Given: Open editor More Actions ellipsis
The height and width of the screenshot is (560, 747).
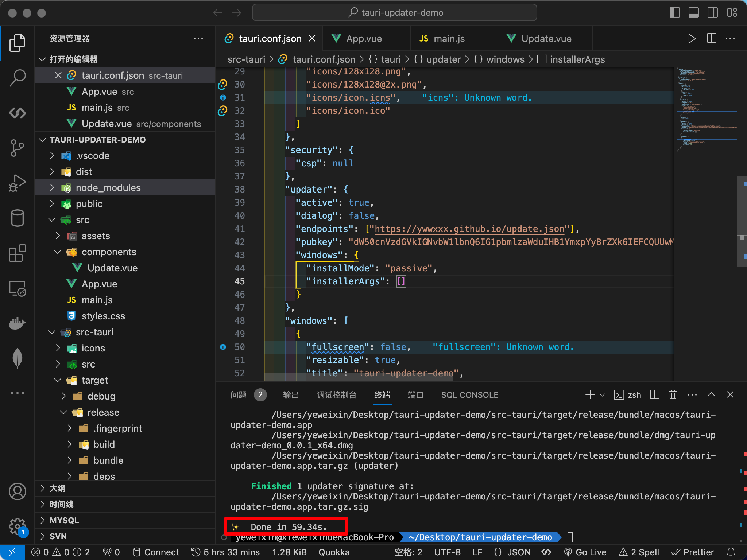Looking at the screenshot, I should click(730, 38).
